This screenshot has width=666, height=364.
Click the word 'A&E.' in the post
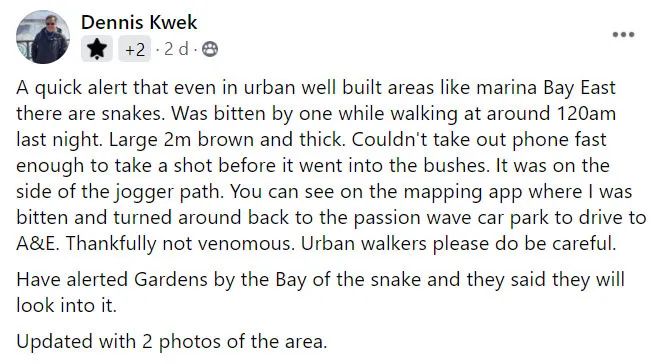38,244
